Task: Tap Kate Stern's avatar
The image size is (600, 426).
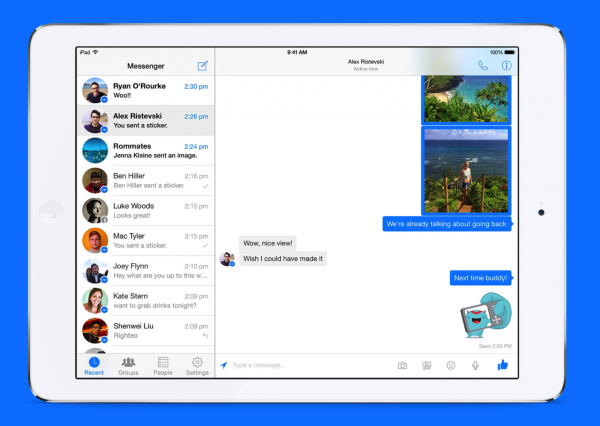Action: pos(95,300)
